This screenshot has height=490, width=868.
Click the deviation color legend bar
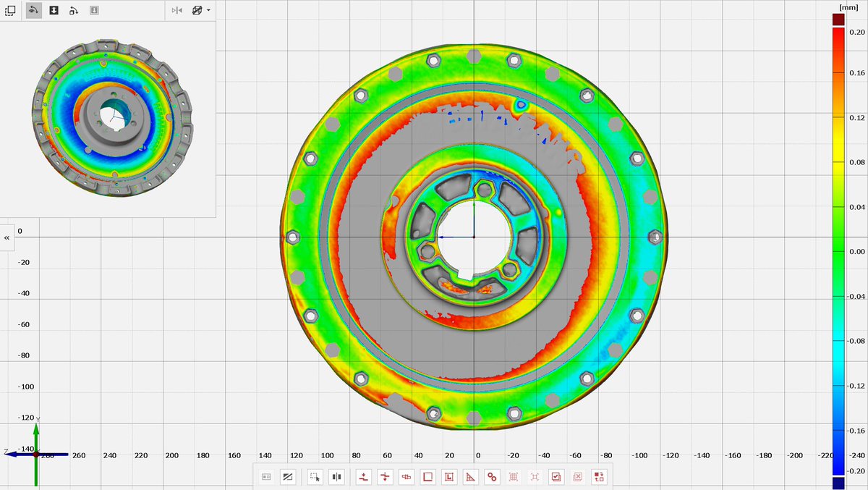(838, 251)
